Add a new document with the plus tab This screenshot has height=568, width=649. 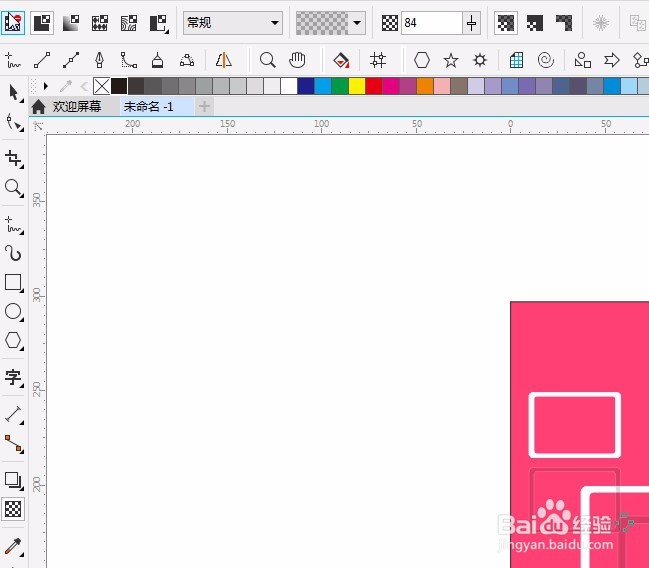pyautogui.click(x=204, y=107)
